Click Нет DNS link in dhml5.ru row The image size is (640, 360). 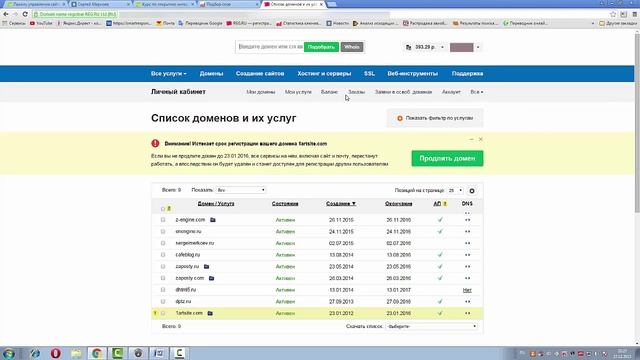click(467, 290)
